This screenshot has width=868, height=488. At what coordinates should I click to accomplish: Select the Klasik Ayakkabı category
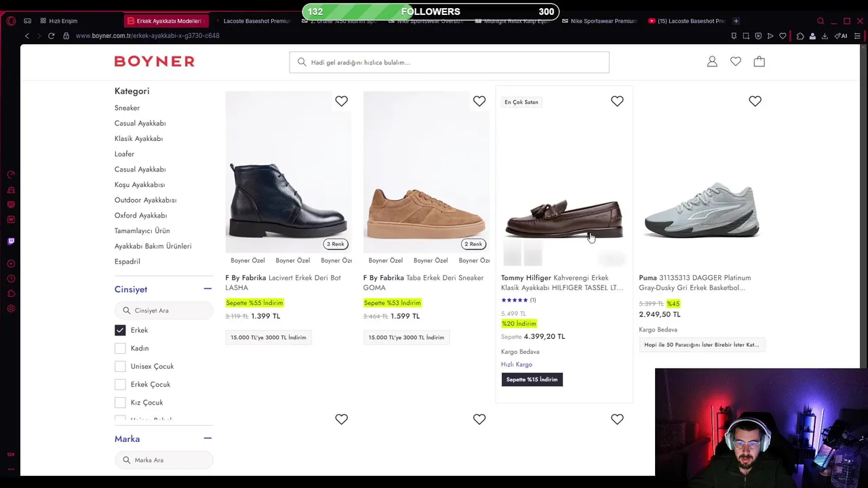138,138
